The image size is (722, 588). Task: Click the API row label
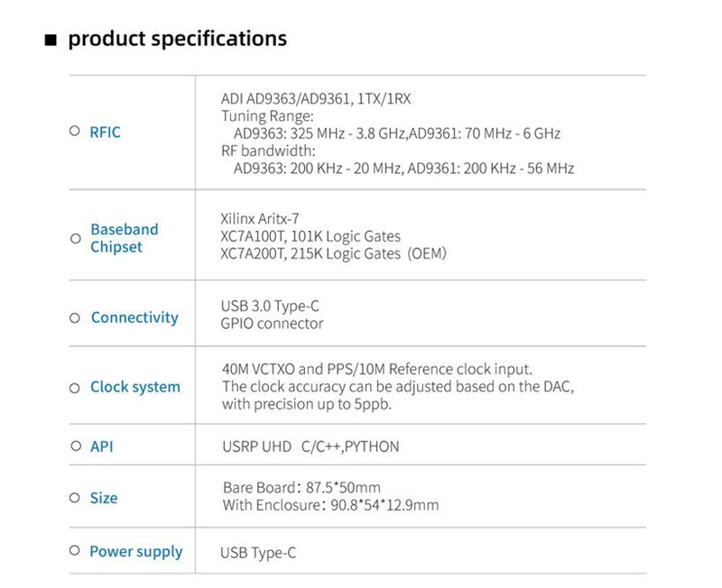[x=102, y=446]
